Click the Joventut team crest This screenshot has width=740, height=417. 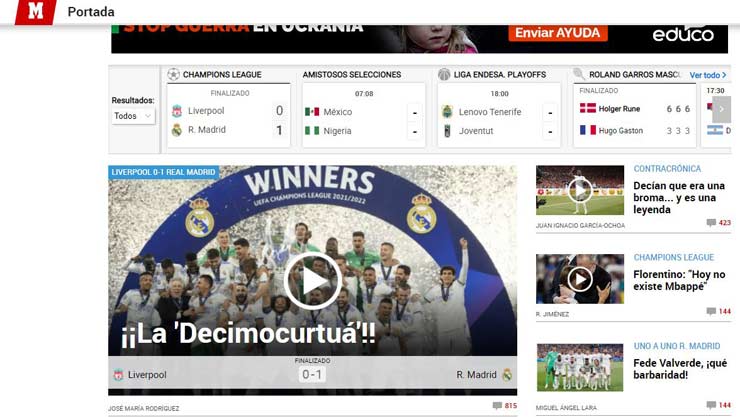[x=447, y=131]
